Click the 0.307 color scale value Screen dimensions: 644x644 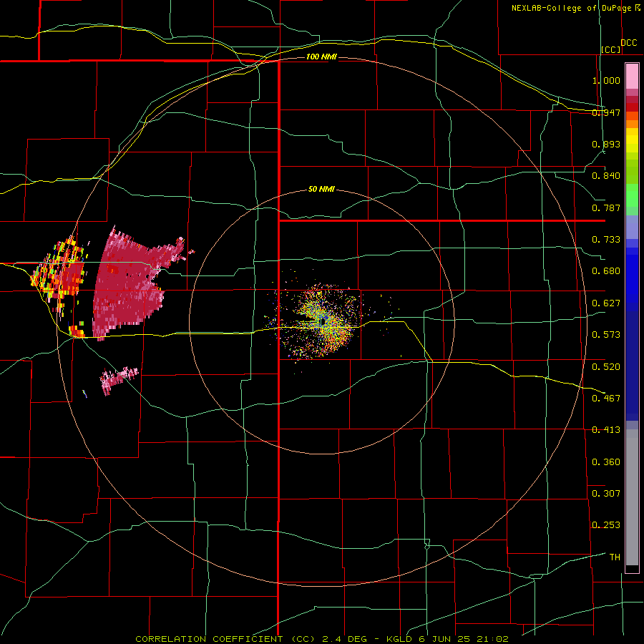(606, 494)
